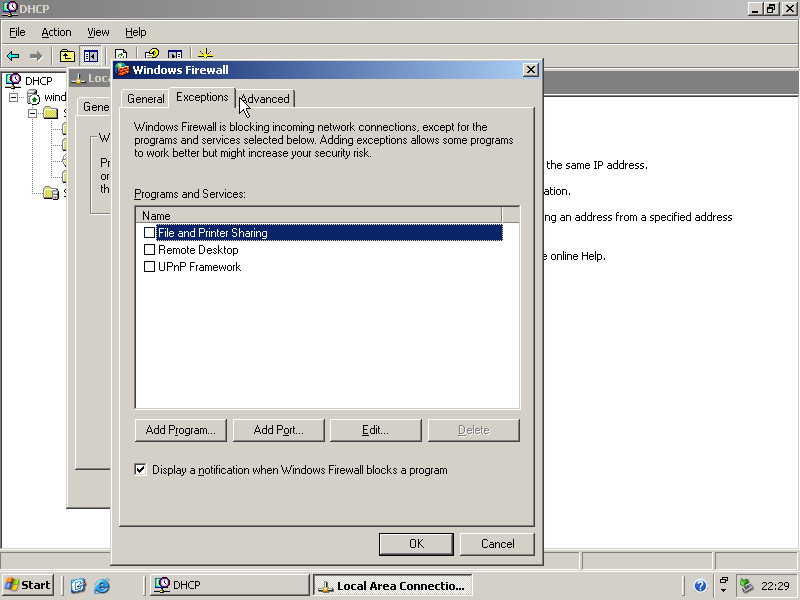Select the DHCP root node icon
The height and width of the screenshot is (600, 800).
coord(14,81)
